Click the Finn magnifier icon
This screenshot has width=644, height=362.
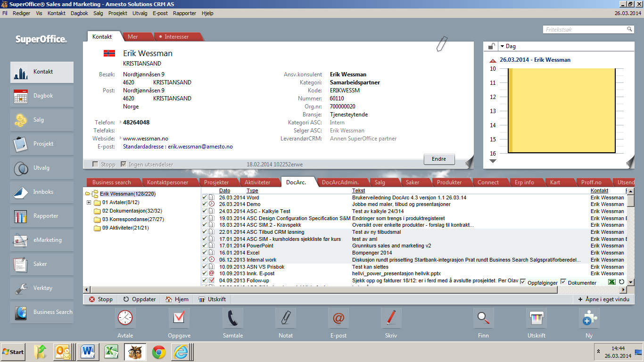click(483, 318)
